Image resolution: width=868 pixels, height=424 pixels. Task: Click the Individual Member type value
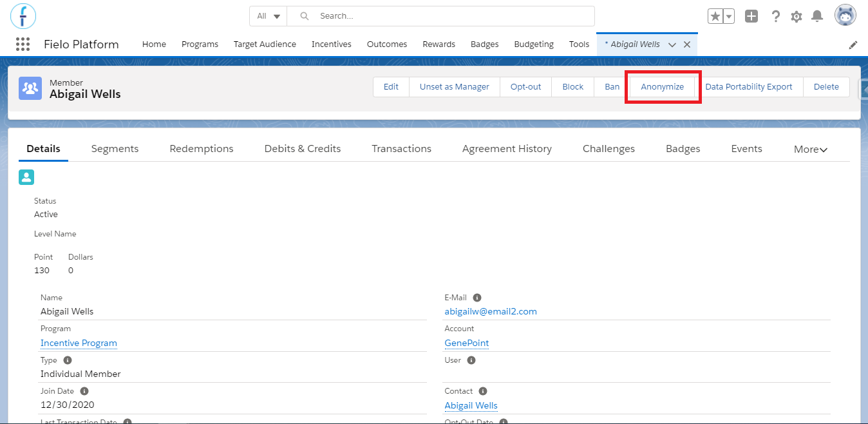80,374
